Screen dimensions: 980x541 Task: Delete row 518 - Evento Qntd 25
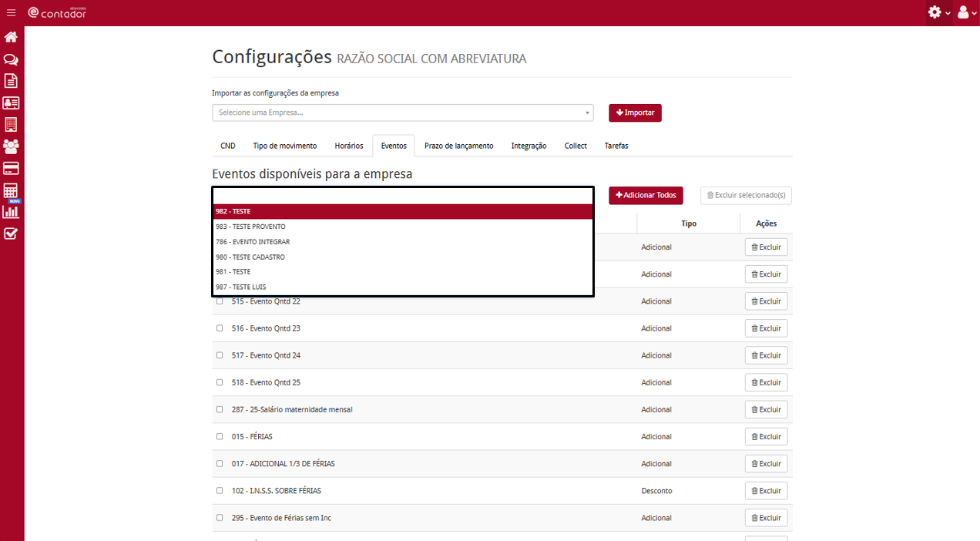(x=766, y=382)
